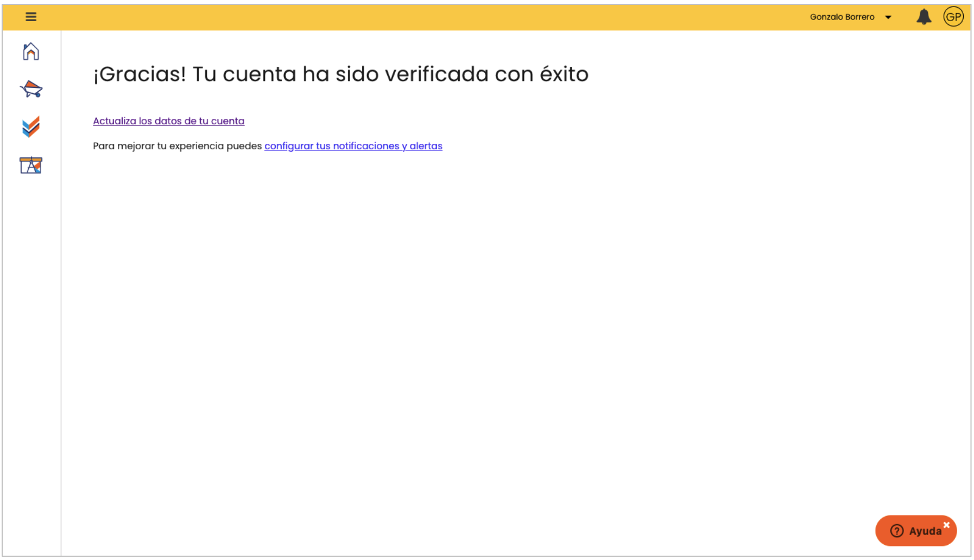Go to home via house icon
This screenshot has width=974, height=560.
(31, 52)
